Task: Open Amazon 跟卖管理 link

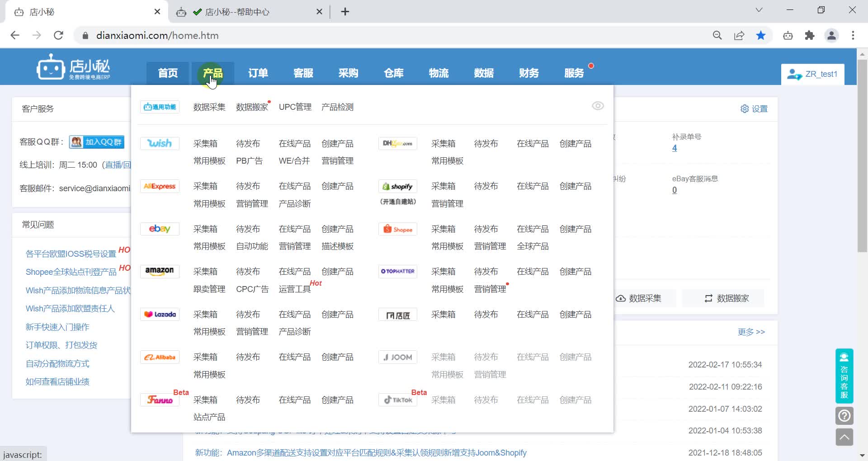Action: click(209, 289)
